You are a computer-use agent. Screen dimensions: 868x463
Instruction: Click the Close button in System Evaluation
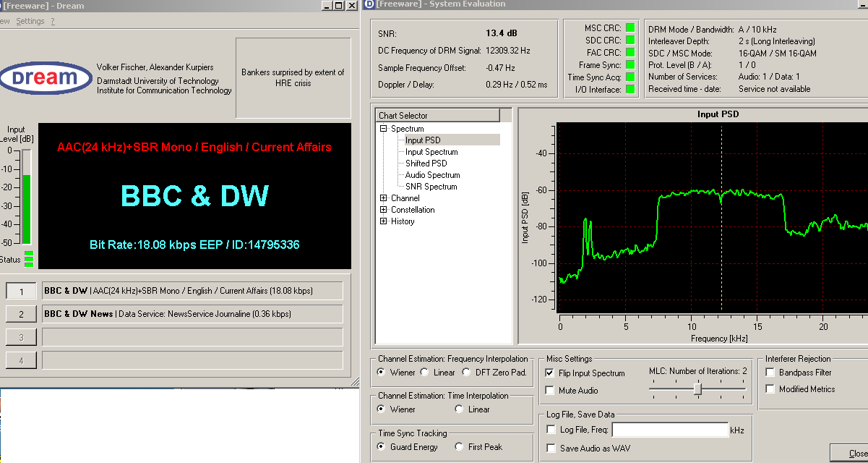click(849, 454)
